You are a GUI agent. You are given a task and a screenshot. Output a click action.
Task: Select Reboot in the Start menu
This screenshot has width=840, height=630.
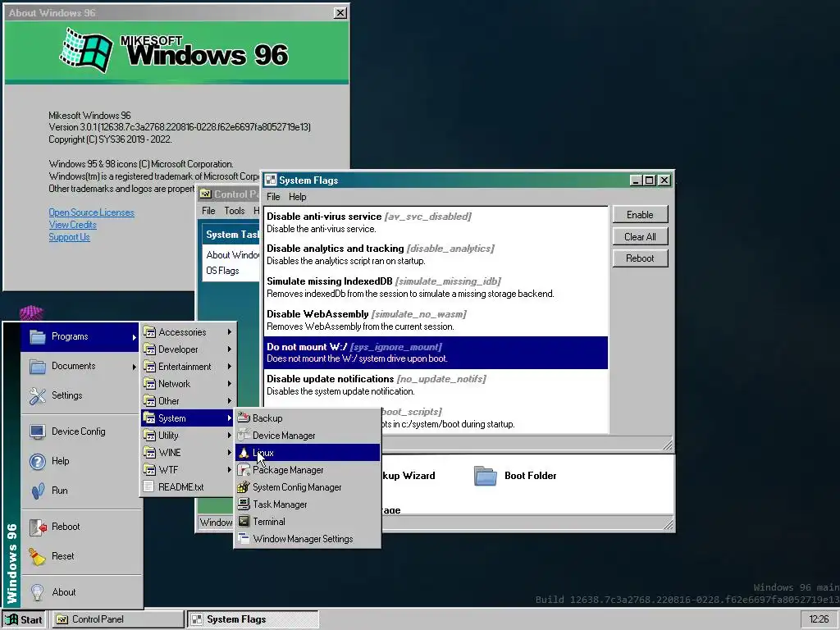point(80,527)
